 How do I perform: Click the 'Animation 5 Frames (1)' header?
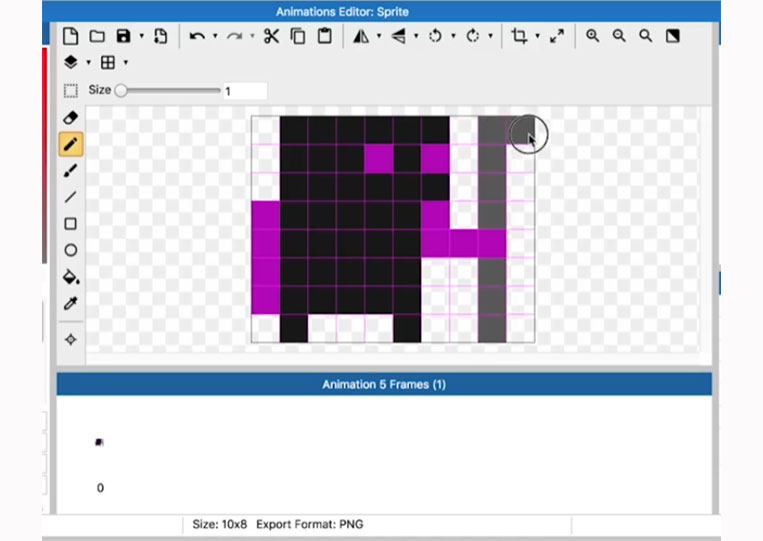tap(384, 384)
